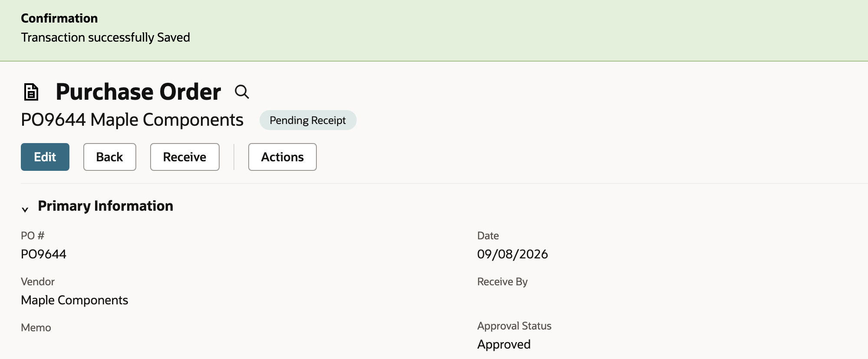Click the Date field label

[x=488, y=236]
